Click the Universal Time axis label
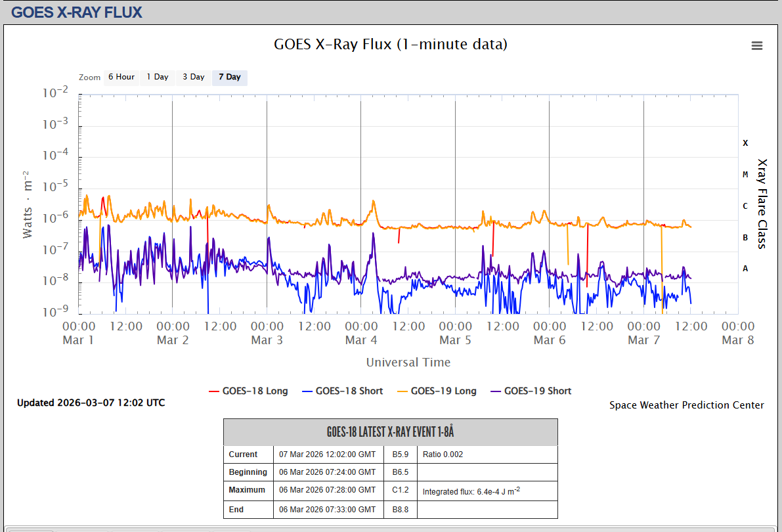The width and height of the screenshot is (782, 532). click(408, 362)
